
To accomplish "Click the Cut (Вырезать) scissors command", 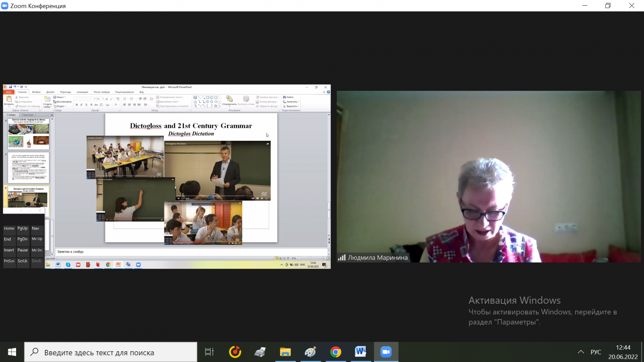I will (x=22, y=97).
